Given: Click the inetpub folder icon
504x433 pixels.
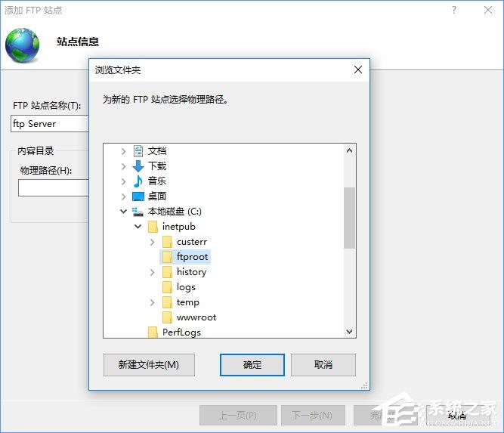Looking at the screenshot, I should click(x=153, y=227).
